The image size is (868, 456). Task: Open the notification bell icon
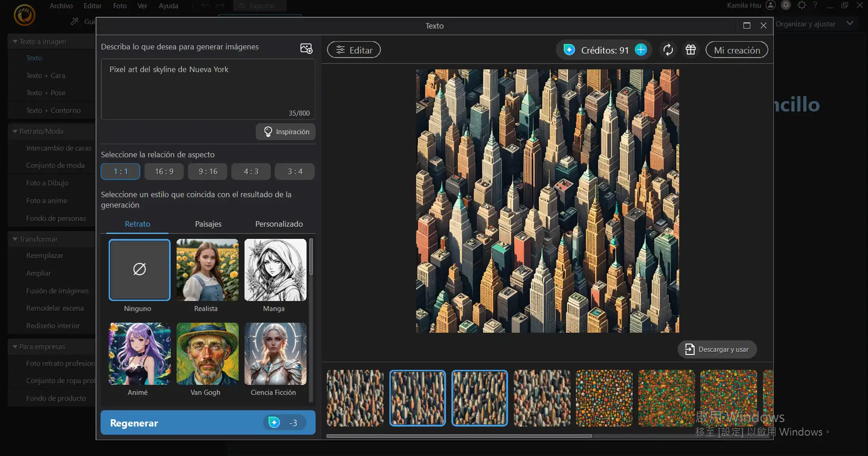click(x=786, y=5)
